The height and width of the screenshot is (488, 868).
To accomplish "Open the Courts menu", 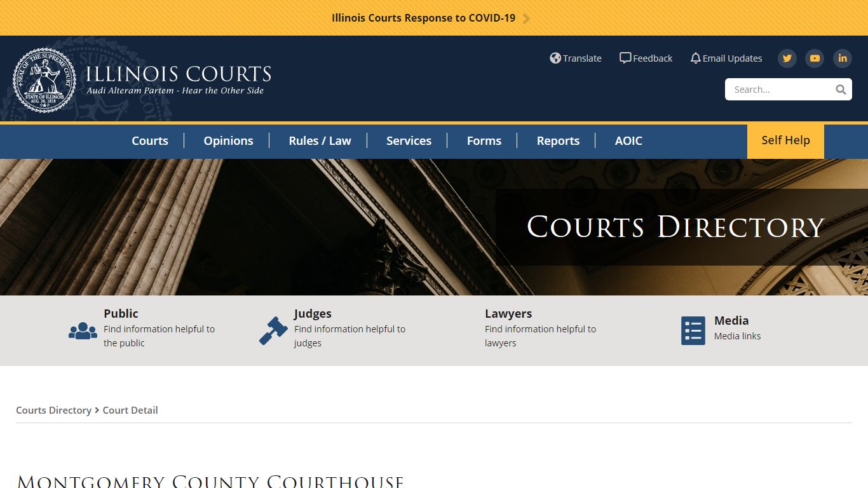I will pyautogui.click(x=150, y=141).
